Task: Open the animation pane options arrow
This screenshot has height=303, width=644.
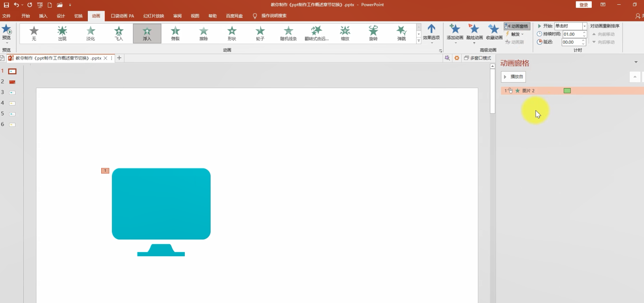Action: pyautogui.click(x=636, y=62)
